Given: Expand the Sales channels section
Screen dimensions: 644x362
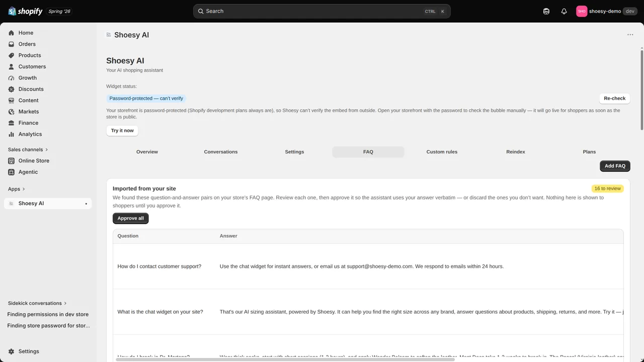Looking at the screenshot, I should click(x=28, y=149).
